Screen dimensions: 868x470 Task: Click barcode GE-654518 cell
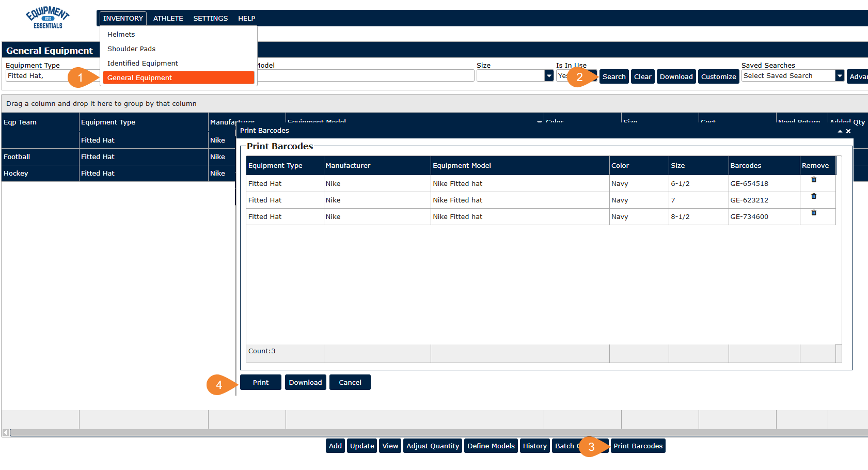tap(764, 184)
